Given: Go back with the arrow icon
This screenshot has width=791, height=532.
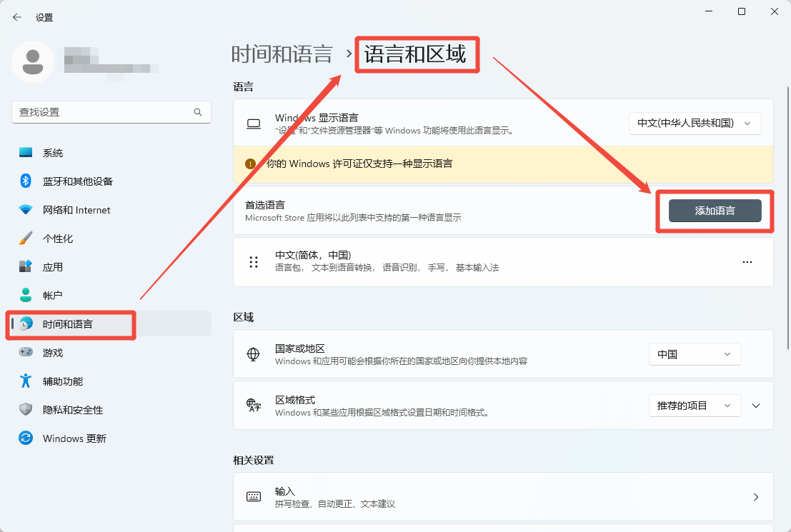Looking at the screenshot, I should coord(17,17).
